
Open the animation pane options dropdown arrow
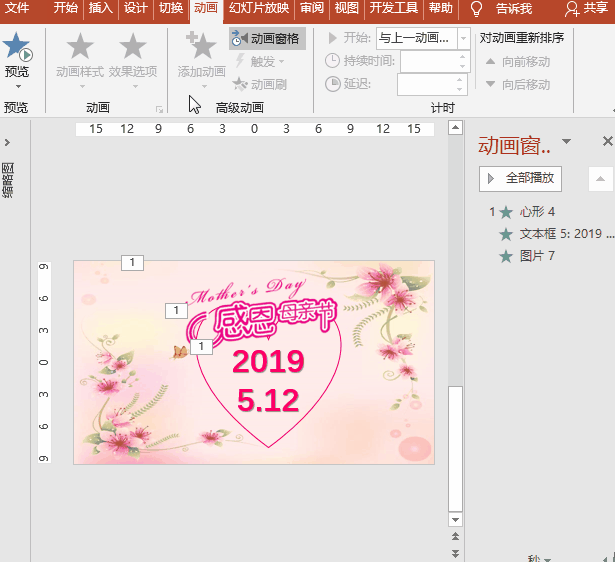[566, 143]
